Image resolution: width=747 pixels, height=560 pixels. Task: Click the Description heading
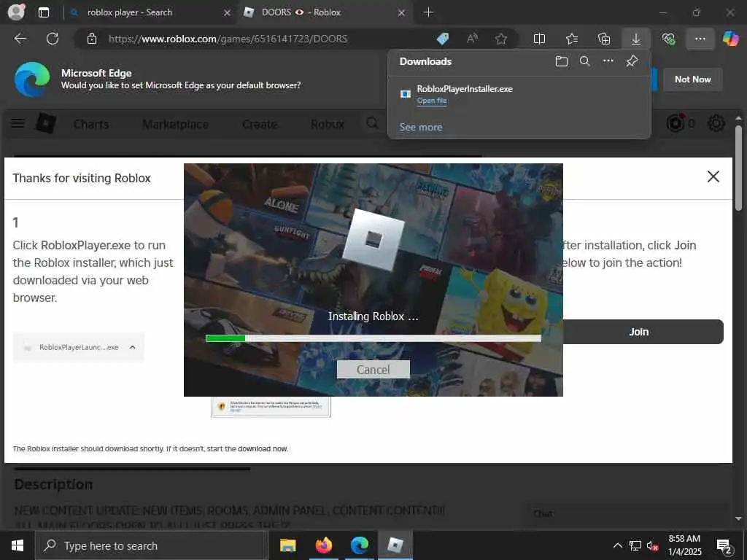click(53, 484)
